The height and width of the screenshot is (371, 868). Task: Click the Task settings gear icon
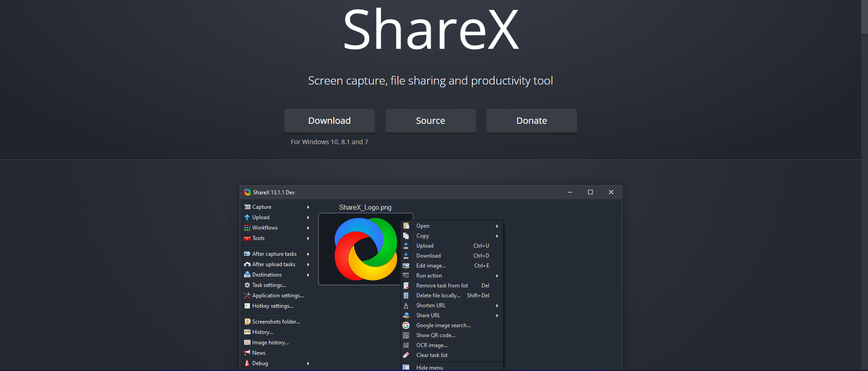pyautogui.click(x=247, y=285)
